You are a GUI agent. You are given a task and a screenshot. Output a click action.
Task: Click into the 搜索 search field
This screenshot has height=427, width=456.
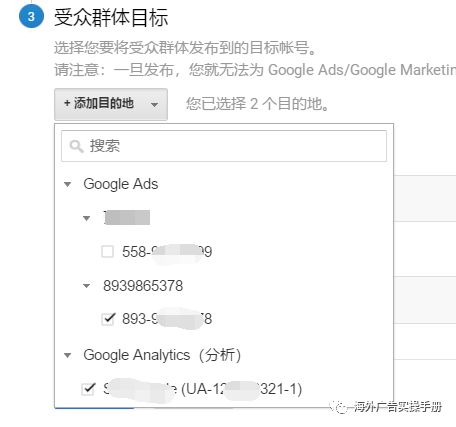[224, 146]
